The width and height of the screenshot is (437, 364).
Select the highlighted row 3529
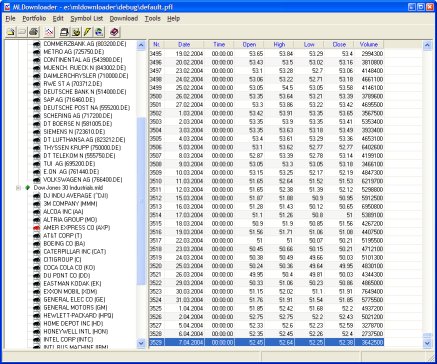(266, 342)
